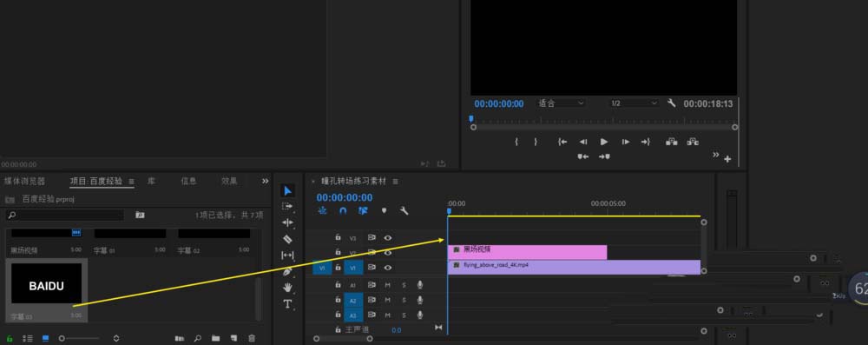This screenshot has height=345, width=868.
Task: Step back one frame in program monitor
Action: (583, 142)
